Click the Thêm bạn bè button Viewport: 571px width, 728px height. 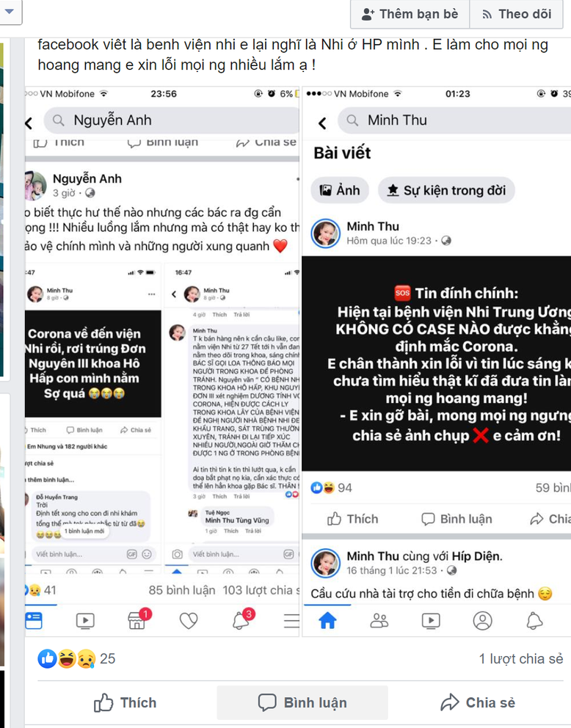[410, 14]
